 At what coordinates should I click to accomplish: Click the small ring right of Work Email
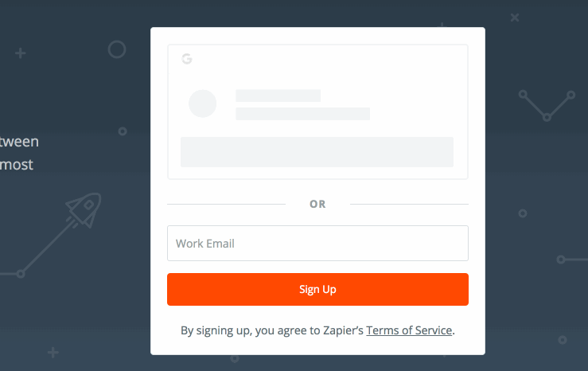click(523, 213)
